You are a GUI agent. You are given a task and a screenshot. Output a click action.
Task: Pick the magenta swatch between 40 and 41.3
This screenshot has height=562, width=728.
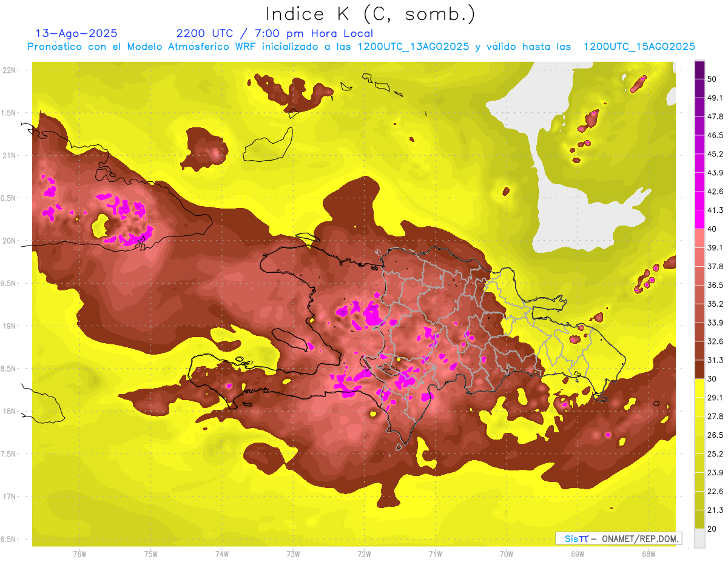click(699, 219)
